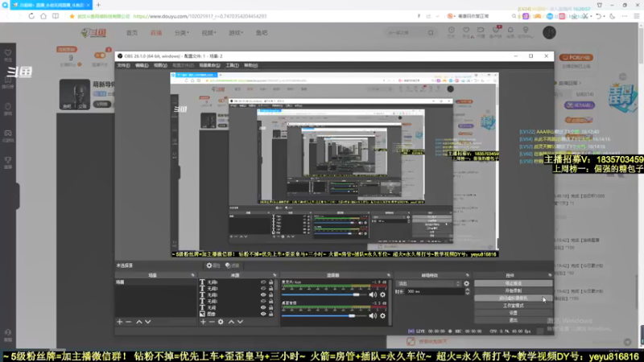Open Douyu watch history clock icon
The image size is (644, 362).
click(x=452, y=30)
